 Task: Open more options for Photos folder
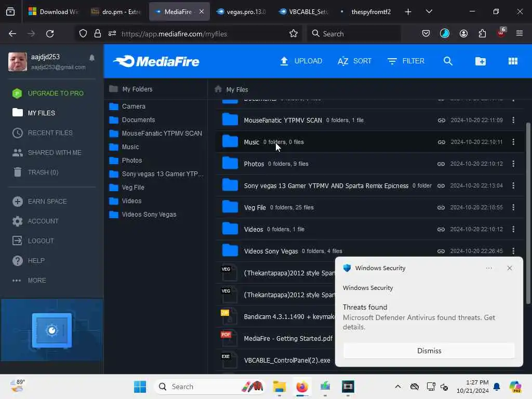(513, 164)
